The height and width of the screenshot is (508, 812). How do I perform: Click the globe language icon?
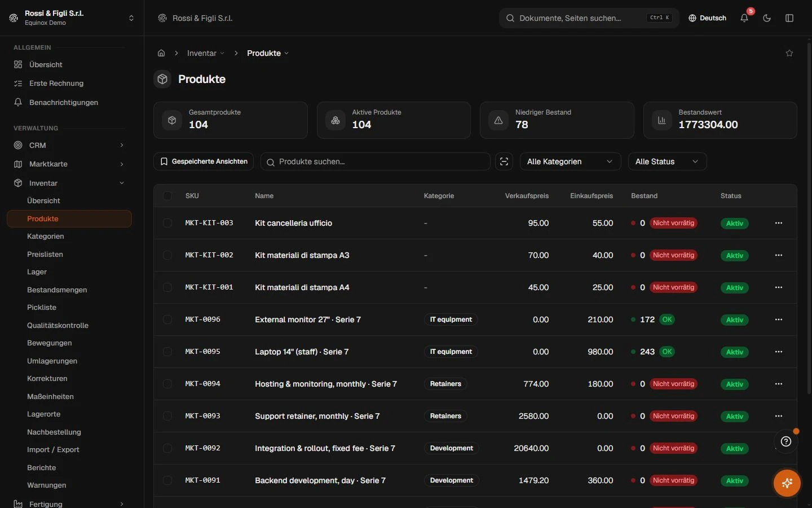(692, 18)
